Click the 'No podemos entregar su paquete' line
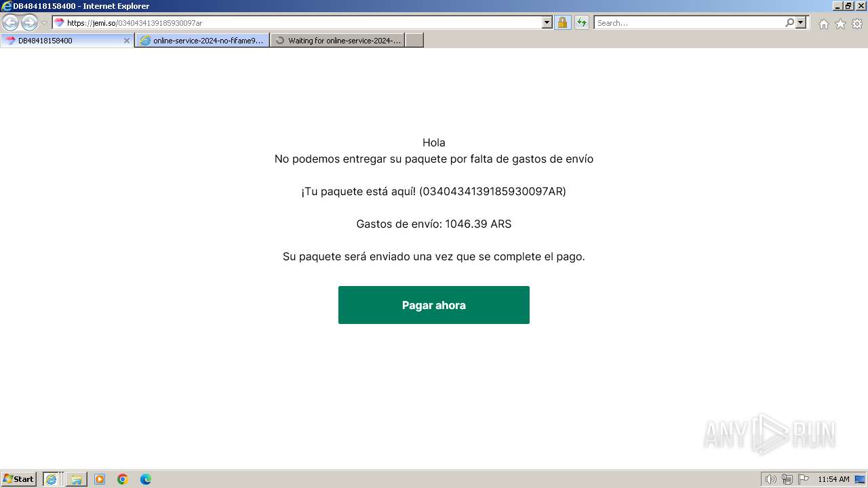 click(433, 159)
